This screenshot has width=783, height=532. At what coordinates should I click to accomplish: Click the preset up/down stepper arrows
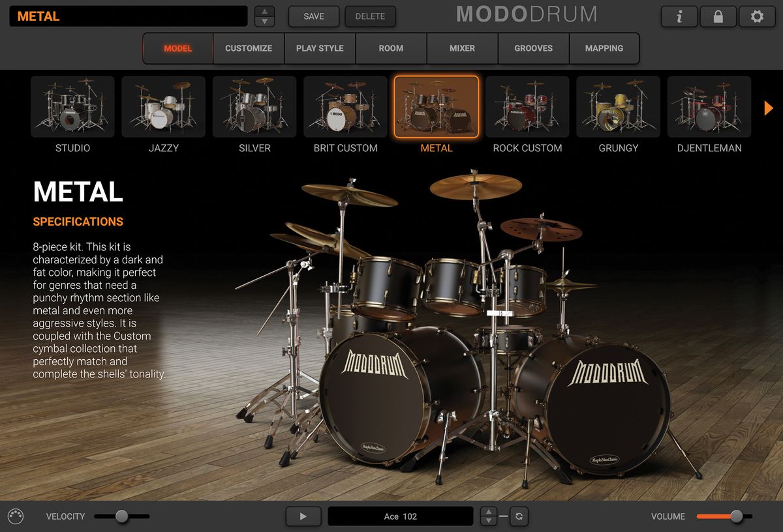(264, 16)
